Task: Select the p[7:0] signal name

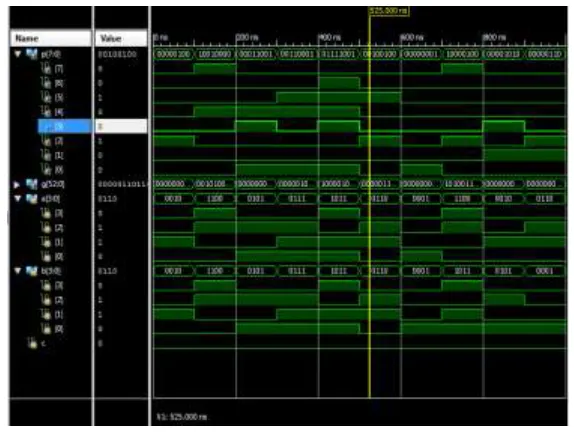Action: 51,54
